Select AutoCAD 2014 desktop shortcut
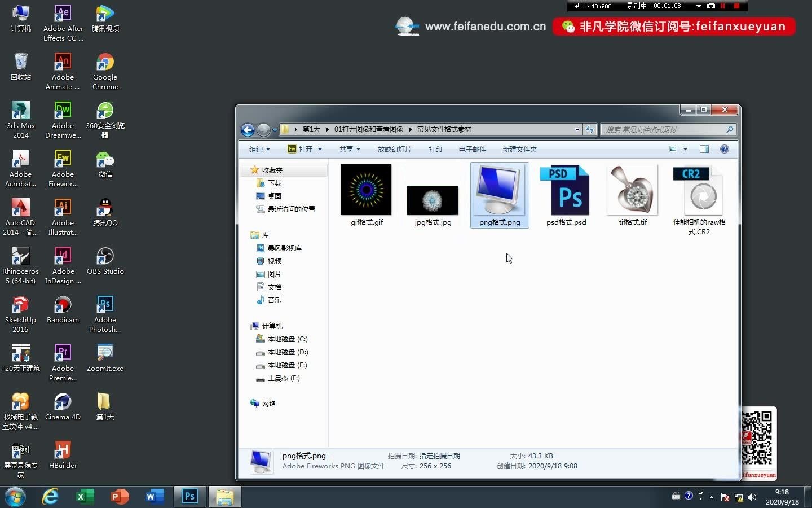Viewport: 812px width, 508px height. point(21,217)
